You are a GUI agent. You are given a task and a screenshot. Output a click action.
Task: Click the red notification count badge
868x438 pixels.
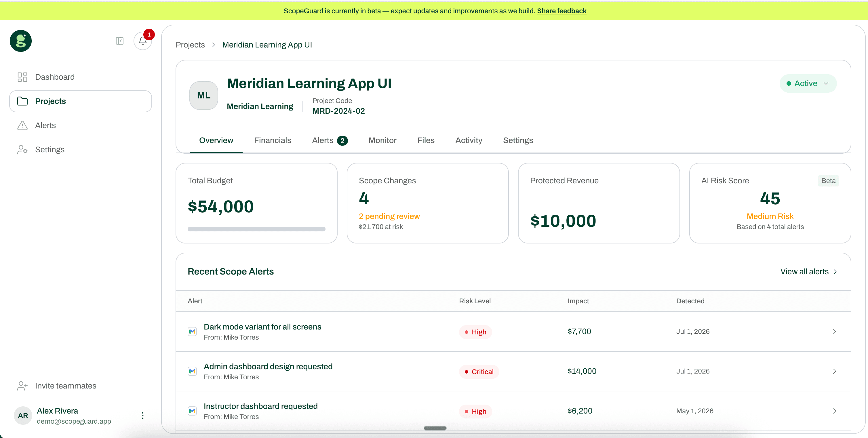(x=149, y=35)
